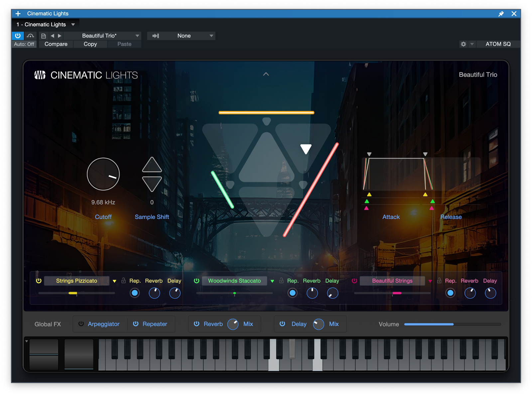Viewport: 532px width, 396px height.
Task: Click the pink Release triangle marker
Action: click(432, 208)
